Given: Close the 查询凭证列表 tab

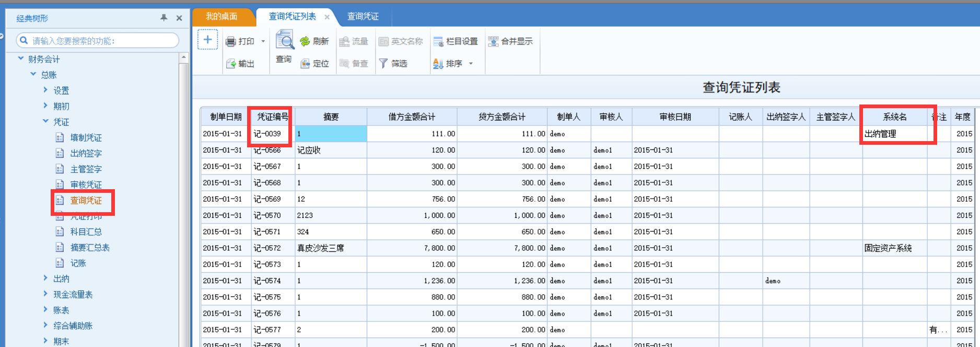Looking at the screenshot, I should (x=327, y=17).
